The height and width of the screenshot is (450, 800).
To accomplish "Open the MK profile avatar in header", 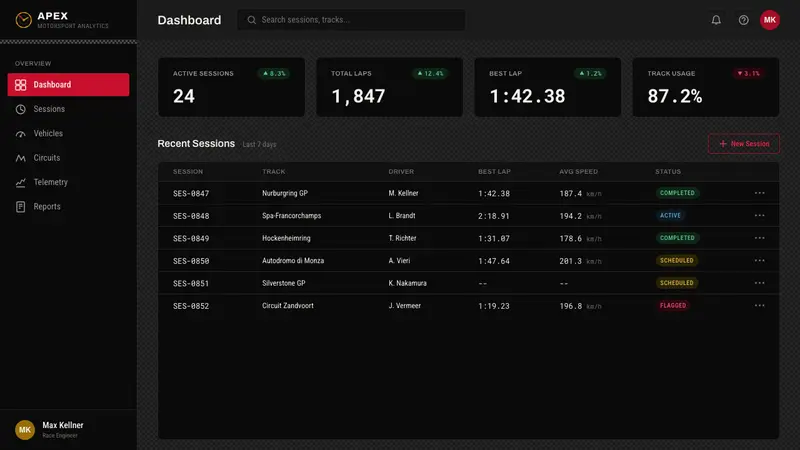I will pos(769,20).
